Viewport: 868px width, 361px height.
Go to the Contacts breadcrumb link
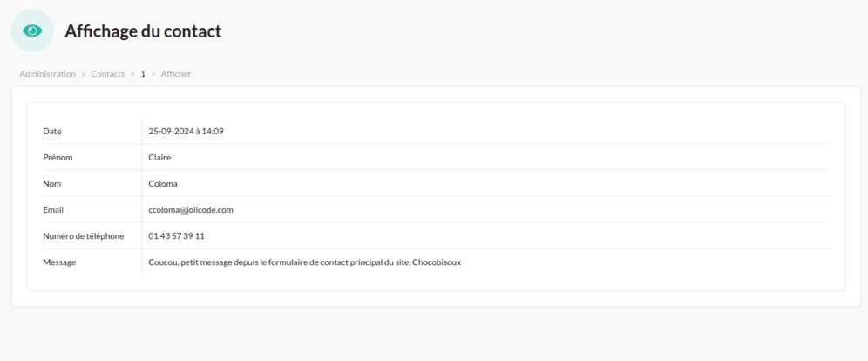click(107, 74)
